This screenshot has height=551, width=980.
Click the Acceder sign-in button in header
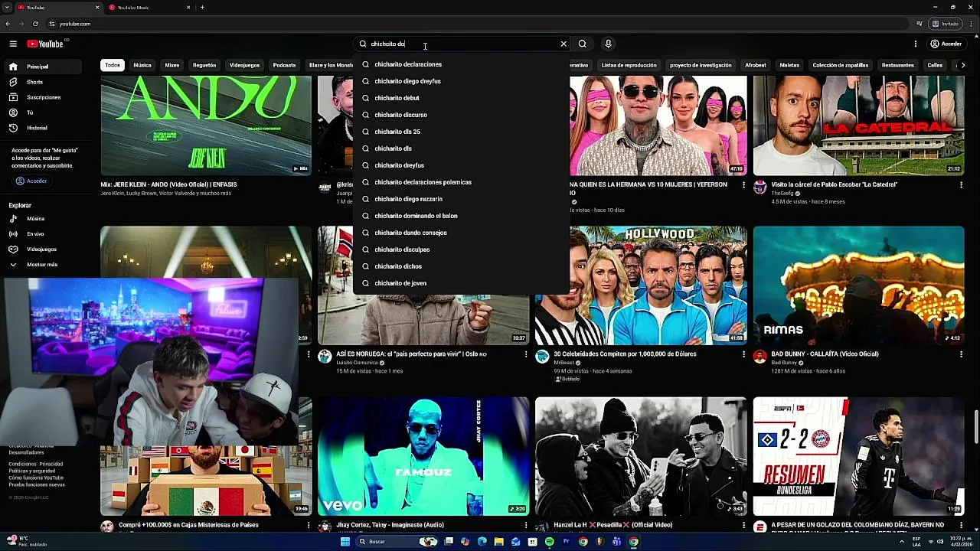[946, 44]
